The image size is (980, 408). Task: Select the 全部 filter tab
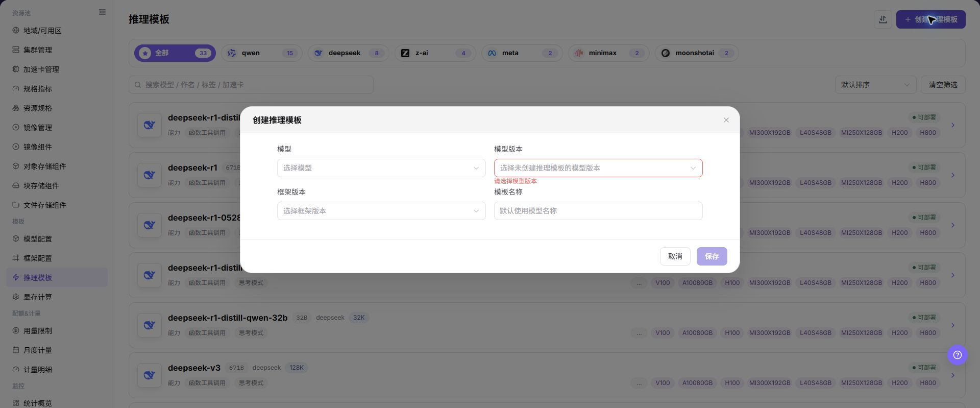(x=175, y=53)
